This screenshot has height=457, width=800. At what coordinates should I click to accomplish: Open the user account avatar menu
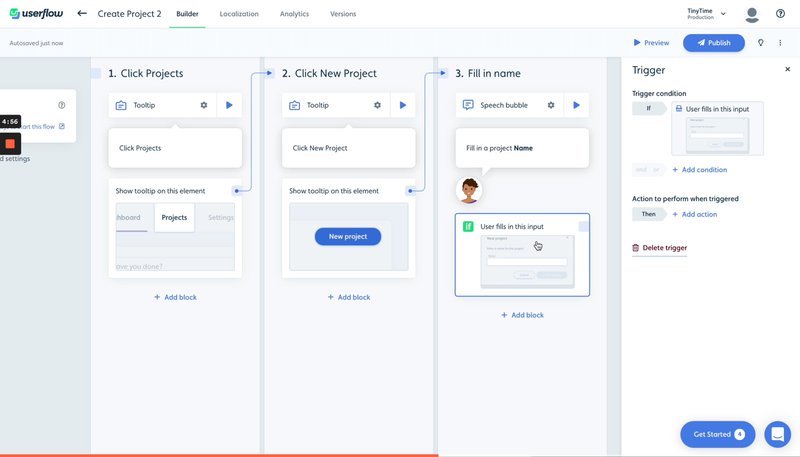click(752, 14)
